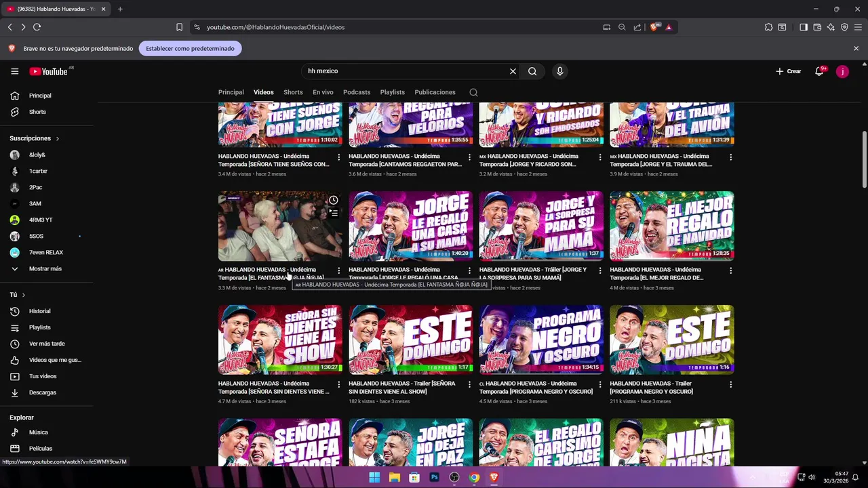
Task: Open options for PROGRAMA NEGRO Y OSCURO trailer
Action: click(x=730, y=384)
